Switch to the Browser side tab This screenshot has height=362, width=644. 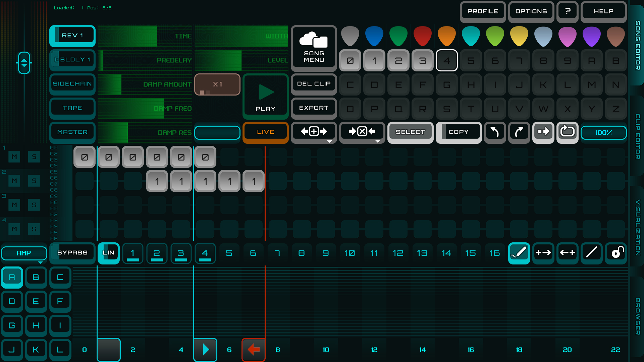637,316
